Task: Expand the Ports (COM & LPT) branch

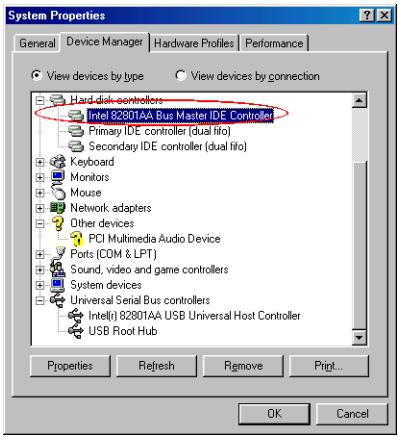Action: (40, 254)
